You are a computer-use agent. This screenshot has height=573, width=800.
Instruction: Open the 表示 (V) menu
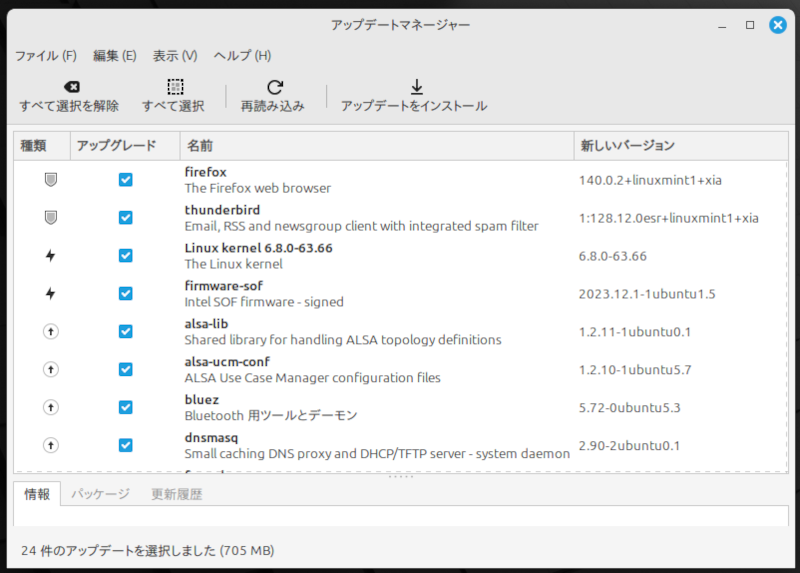[x=175, y=56]
